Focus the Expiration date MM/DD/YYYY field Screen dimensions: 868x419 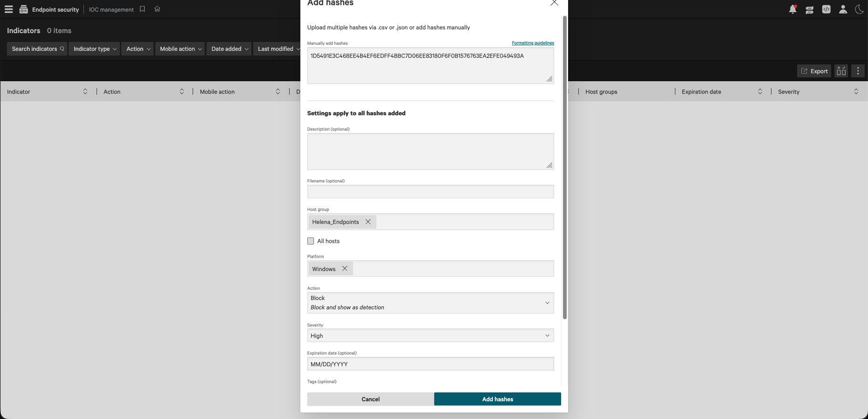click(x=430, y=364)
